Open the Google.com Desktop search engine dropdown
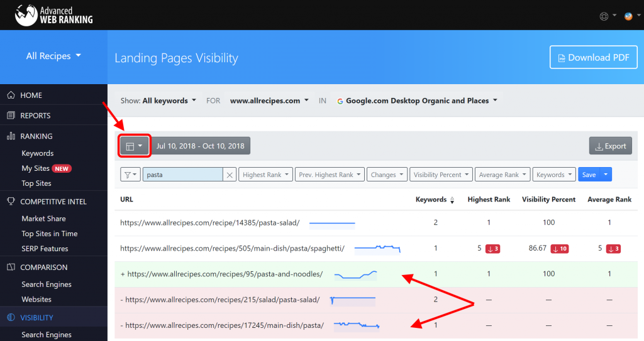The width and height of the screenshot is (644, 341). pyautogui.click(x=417, y=100)
